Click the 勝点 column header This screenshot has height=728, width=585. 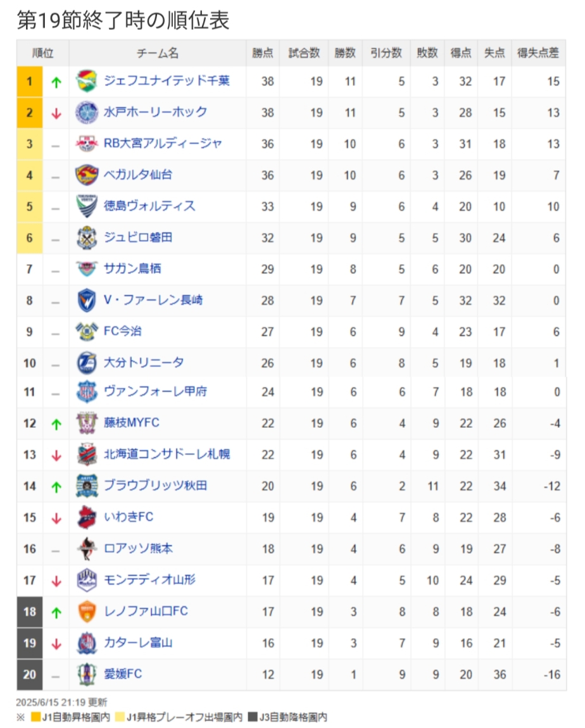tap(263, 53)
